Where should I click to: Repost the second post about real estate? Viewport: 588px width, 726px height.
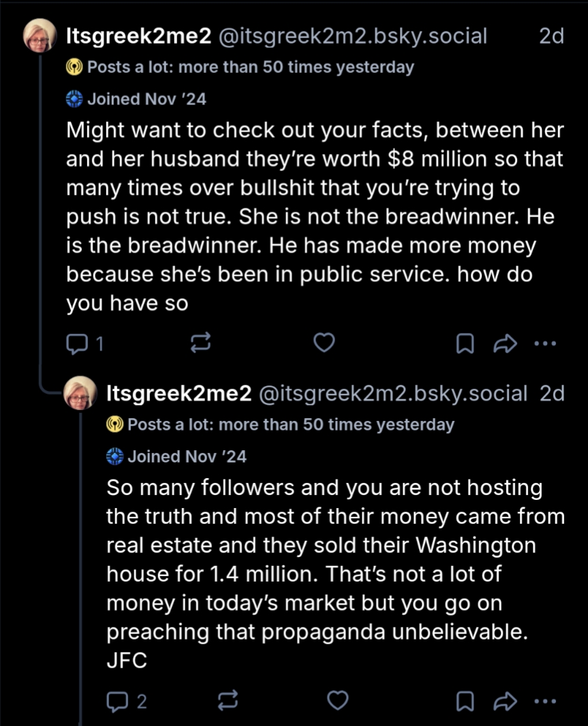point(228,700)
